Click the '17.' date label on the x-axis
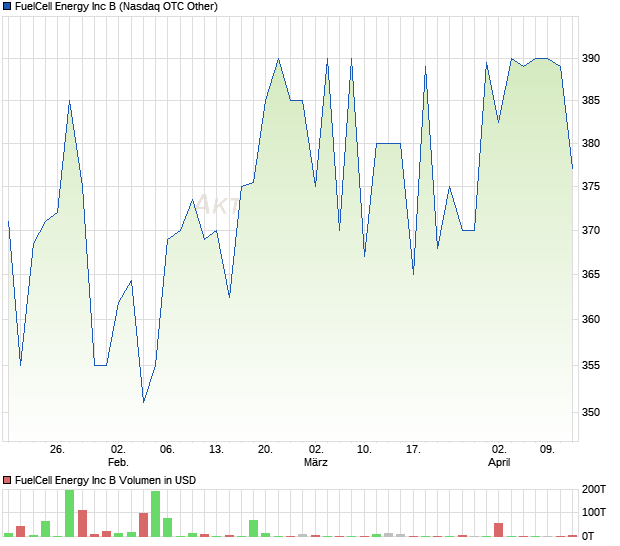 point(413,450)
